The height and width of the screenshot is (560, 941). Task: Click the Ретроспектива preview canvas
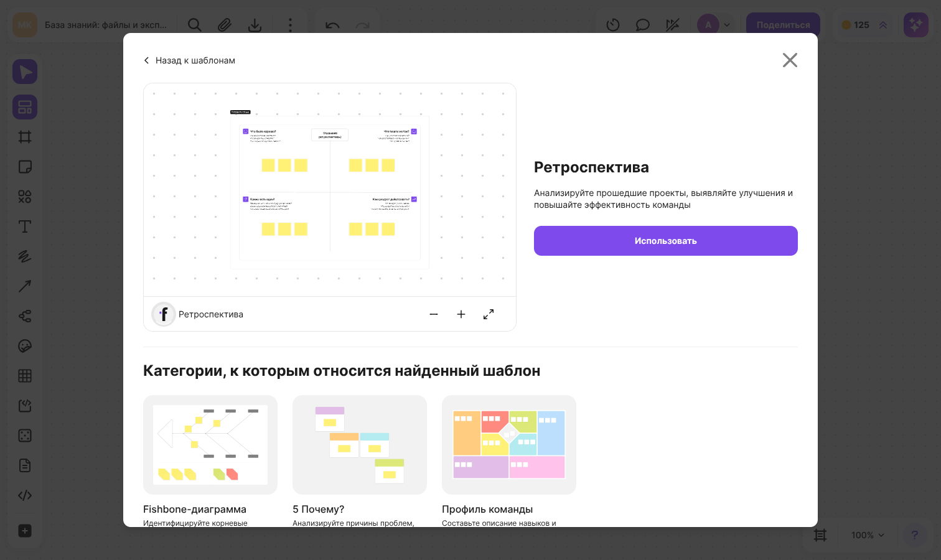(330, 190)
